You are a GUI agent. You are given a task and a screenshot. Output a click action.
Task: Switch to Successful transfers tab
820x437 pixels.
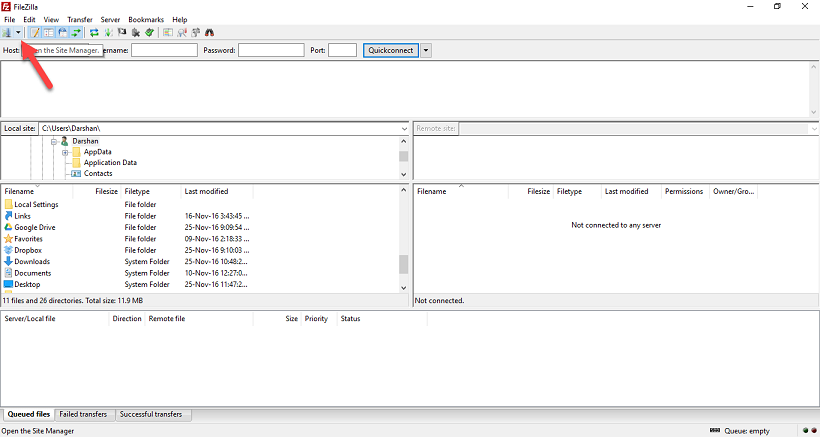[151, 415]
